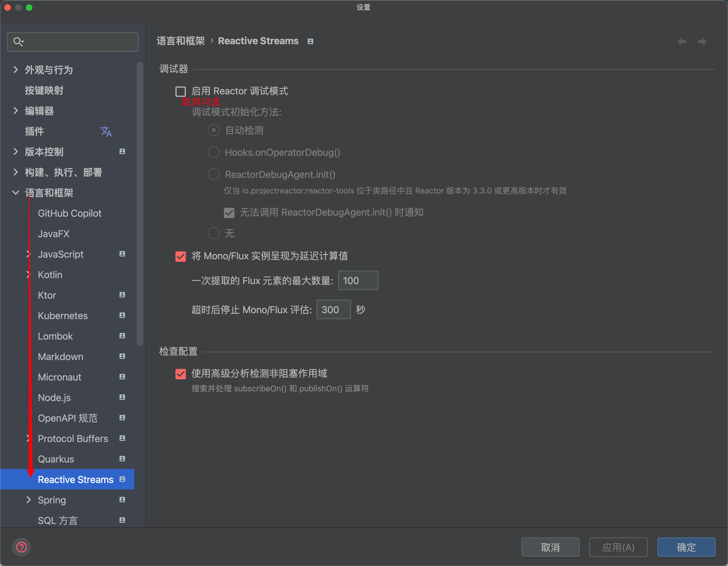Open the Kubernetes settings page
Image resolution: width=728 pixels, height=566 pixels.
coord(63,316)
